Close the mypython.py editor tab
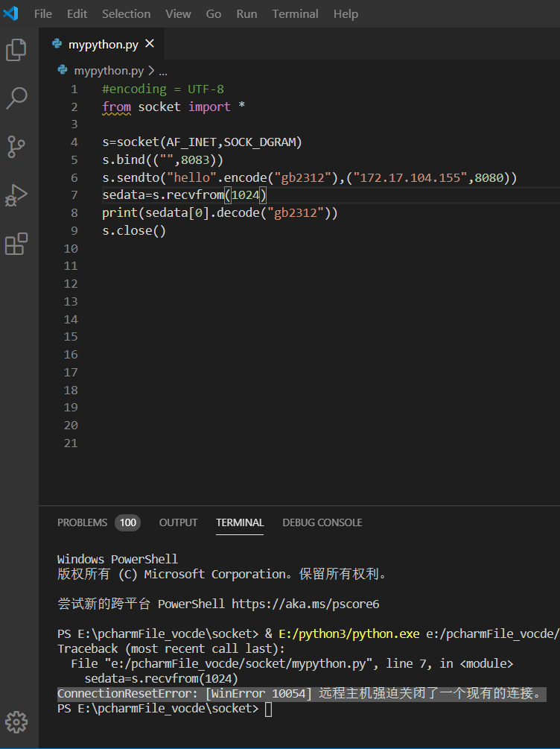The width and height of the screenshot is (560, 749). (x=150, y=44)
